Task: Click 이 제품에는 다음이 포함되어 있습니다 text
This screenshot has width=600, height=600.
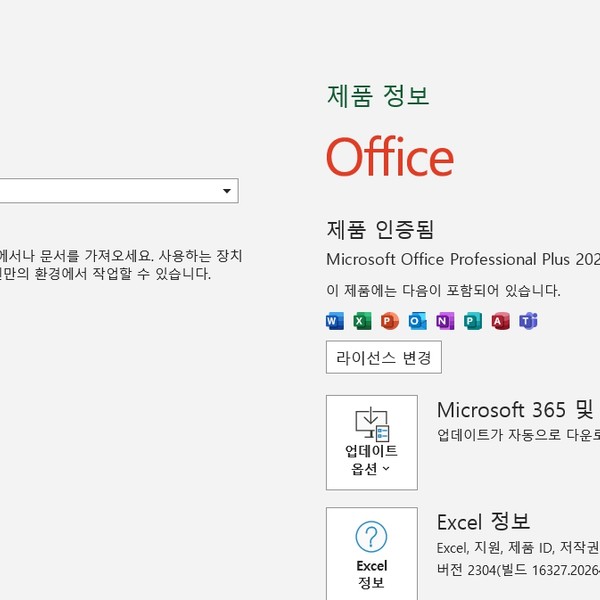Action: [x=443, y=291]
